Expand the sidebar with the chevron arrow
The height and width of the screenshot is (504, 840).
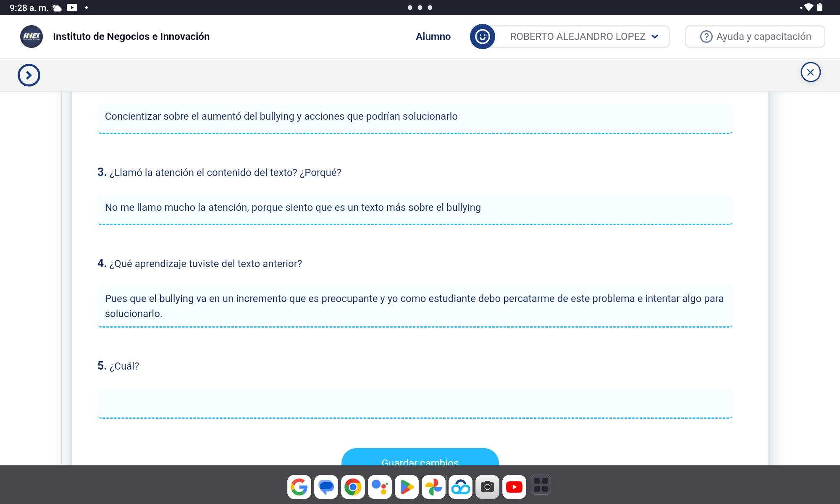29,75
